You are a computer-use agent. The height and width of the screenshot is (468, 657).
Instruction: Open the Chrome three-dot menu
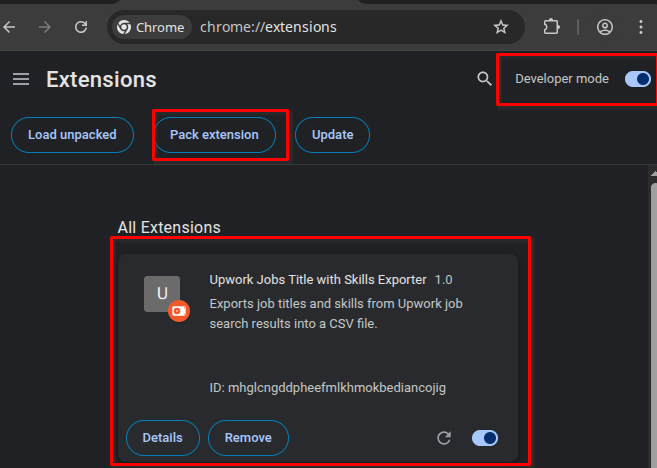641,27
